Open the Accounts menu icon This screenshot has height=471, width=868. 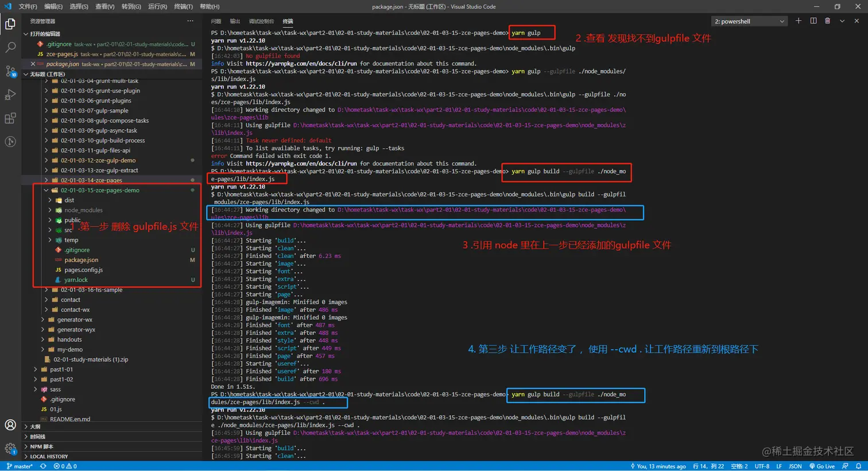click(10, 425)
